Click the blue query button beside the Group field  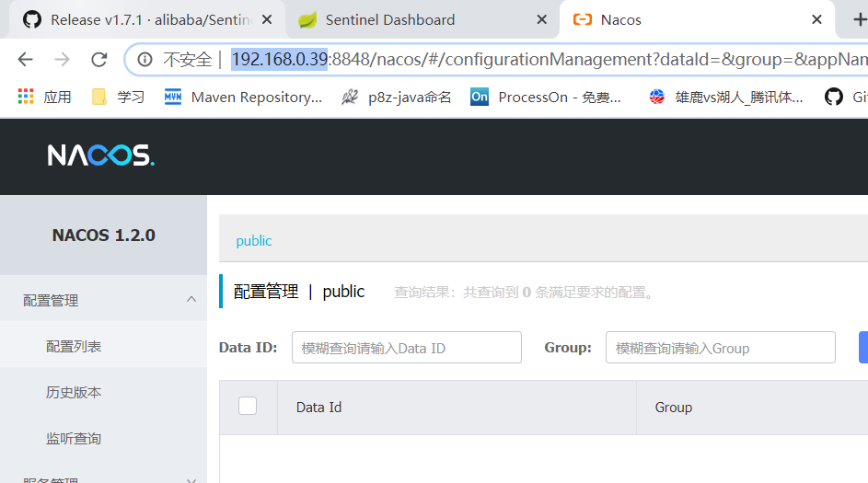click(x=863, y=348)
